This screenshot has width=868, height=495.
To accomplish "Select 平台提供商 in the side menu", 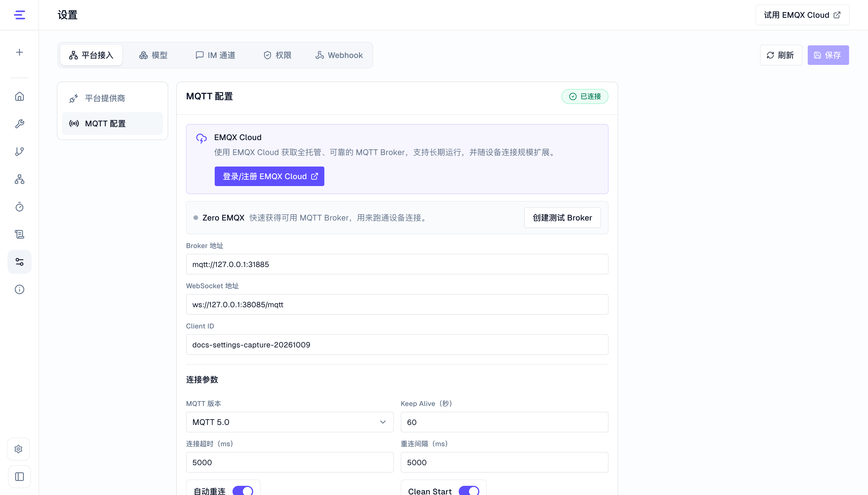I will pos(113,98).
